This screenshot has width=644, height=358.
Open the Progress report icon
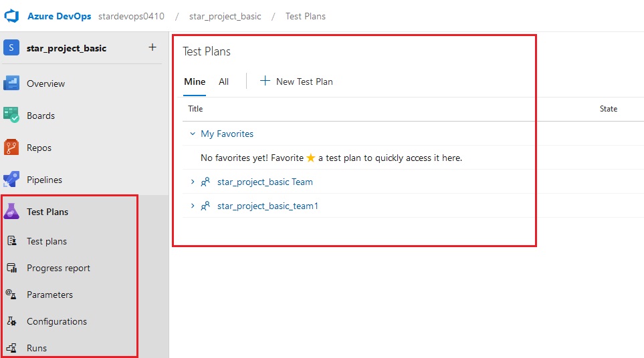click(12, 268)
